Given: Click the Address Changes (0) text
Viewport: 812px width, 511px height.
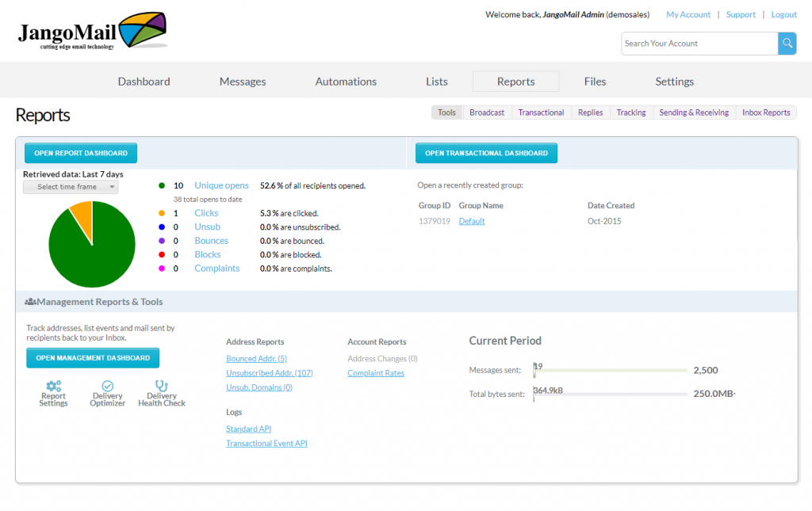Looking at the screenshot, I should pyautogui.click(x=382, y=359).
